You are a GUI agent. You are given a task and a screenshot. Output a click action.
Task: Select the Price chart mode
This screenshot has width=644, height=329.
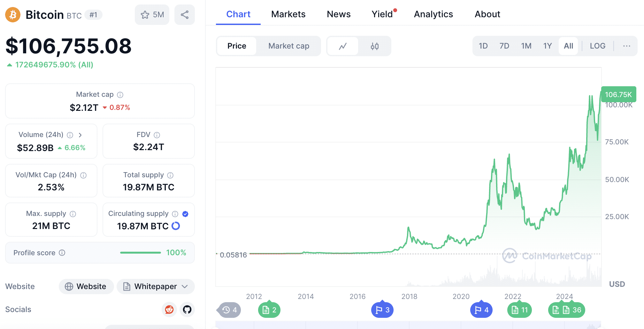(x=237, y=46)
